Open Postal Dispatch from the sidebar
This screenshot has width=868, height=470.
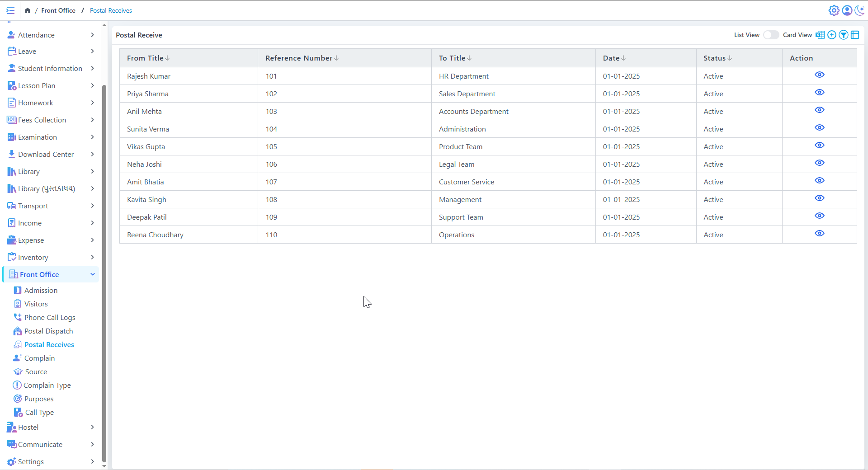[48, 331]
